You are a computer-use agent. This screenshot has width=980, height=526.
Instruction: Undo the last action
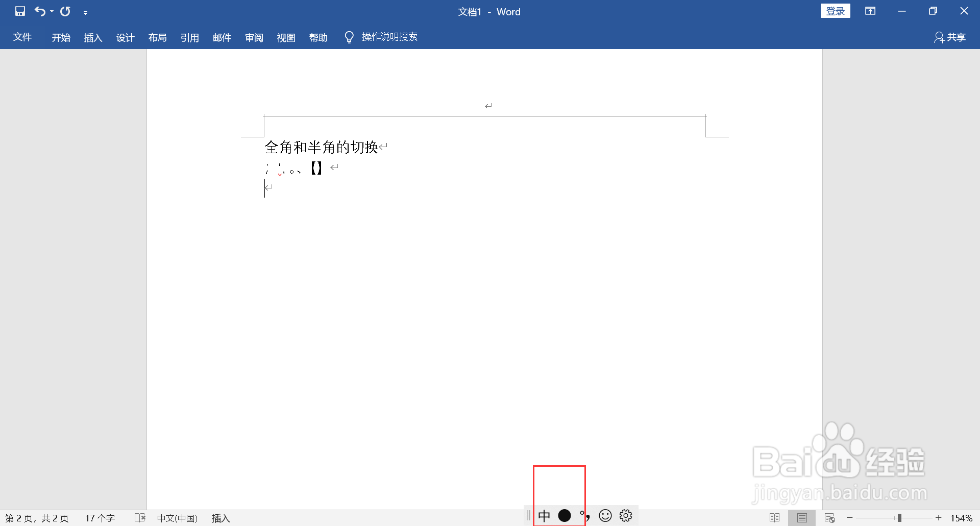[40, 11]
